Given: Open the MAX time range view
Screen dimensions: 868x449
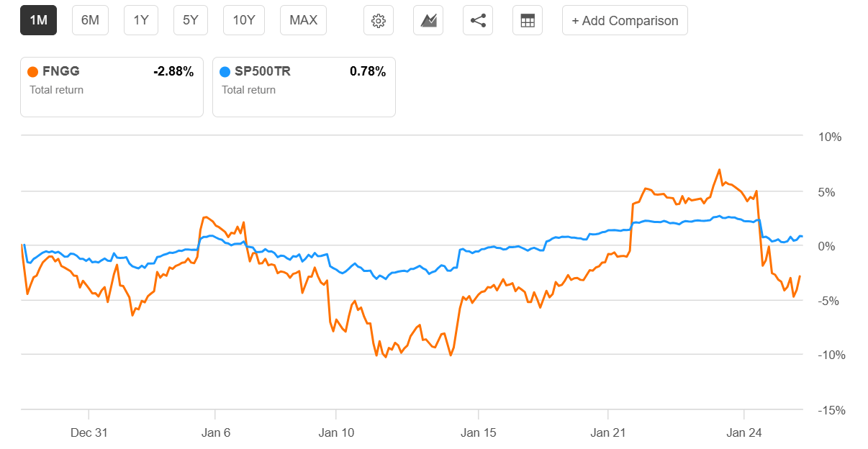Looking at the screenshot, I should [302, 20].
